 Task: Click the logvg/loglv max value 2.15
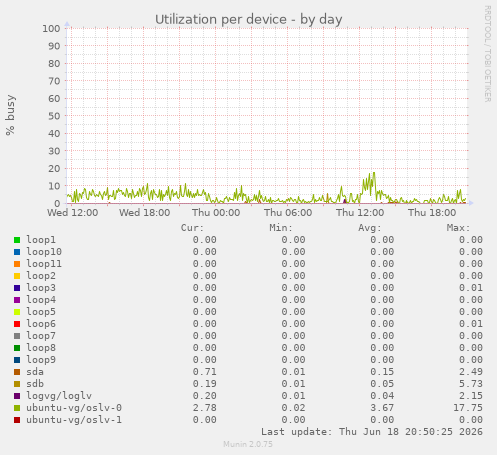(471, 396)
